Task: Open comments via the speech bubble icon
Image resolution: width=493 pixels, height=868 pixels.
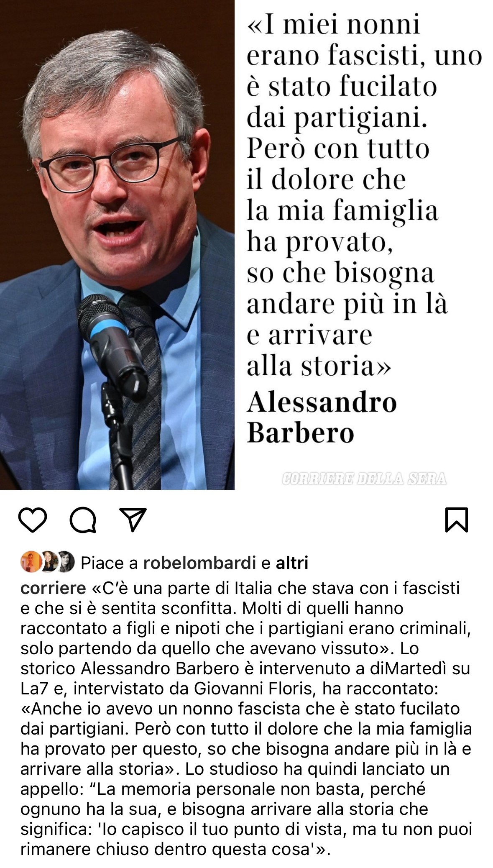Action: tap(83, 520)
